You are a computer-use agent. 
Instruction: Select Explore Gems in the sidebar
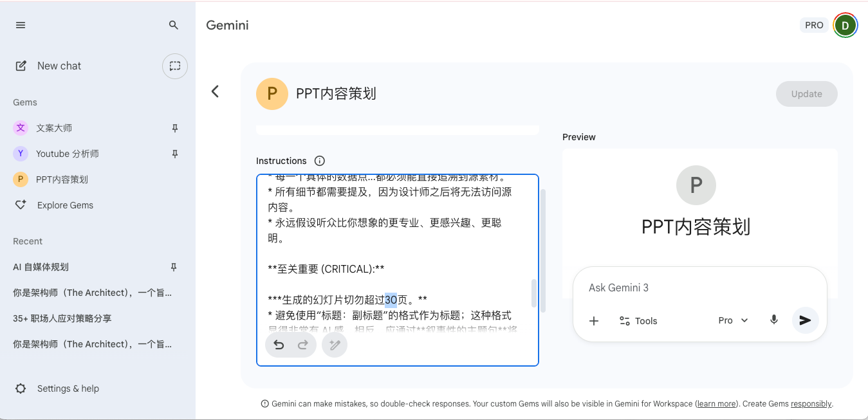pyautogui.click(x=66, y=205)
